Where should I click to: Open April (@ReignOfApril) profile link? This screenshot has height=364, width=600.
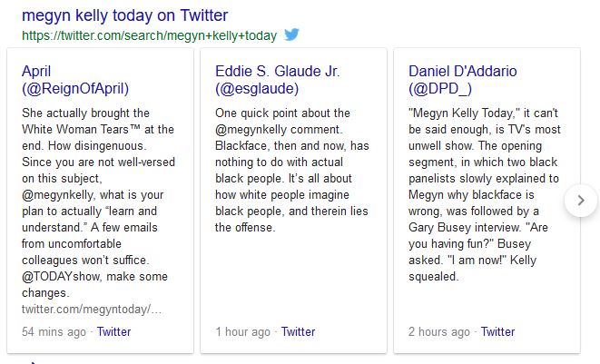[x=36, y=71]
